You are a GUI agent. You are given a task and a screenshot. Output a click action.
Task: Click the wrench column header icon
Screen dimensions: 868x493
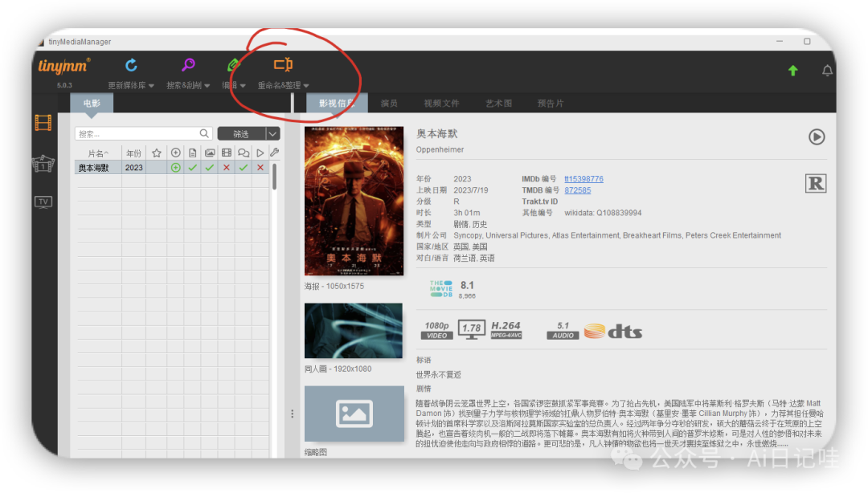coord(275,153)
